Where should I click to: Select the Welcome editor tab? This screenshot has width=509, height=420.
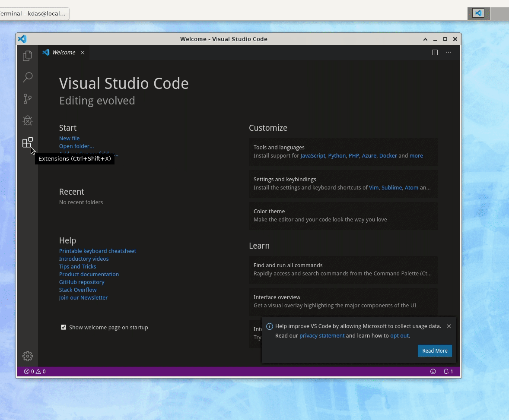click(x=64, y=53)
